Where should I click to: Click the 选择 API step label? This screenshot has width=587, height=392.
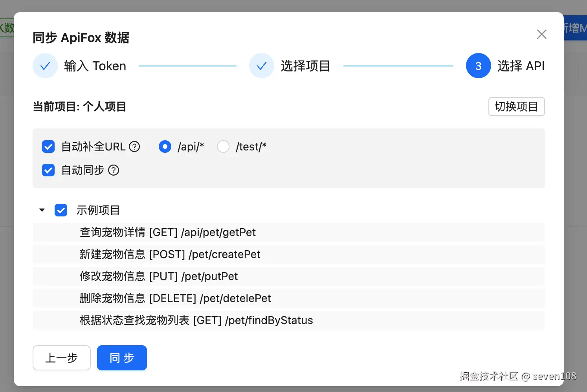pos(521,66)
